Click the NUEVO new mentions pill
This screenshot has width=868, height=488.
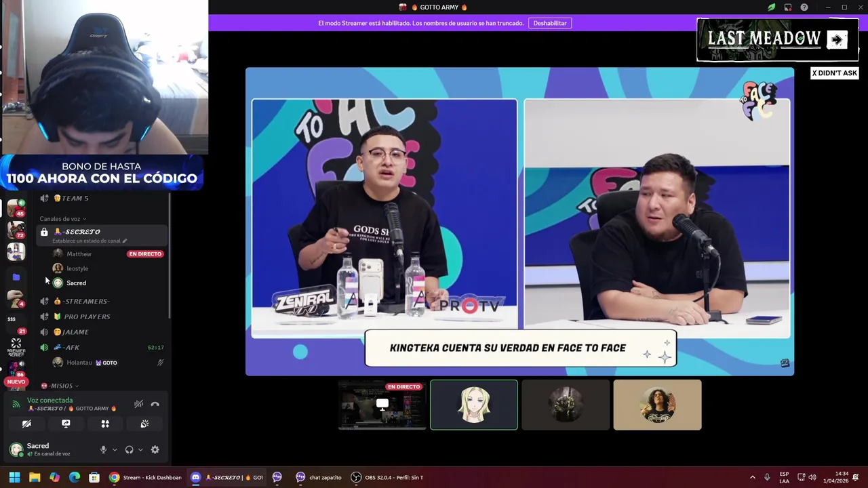[16, 382]
